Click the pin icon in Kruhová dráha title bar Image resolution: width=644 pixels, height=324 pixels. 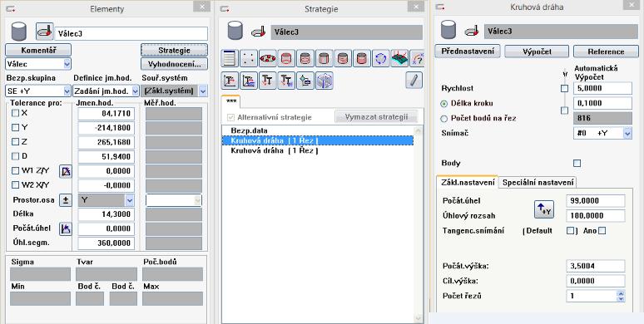440,7
